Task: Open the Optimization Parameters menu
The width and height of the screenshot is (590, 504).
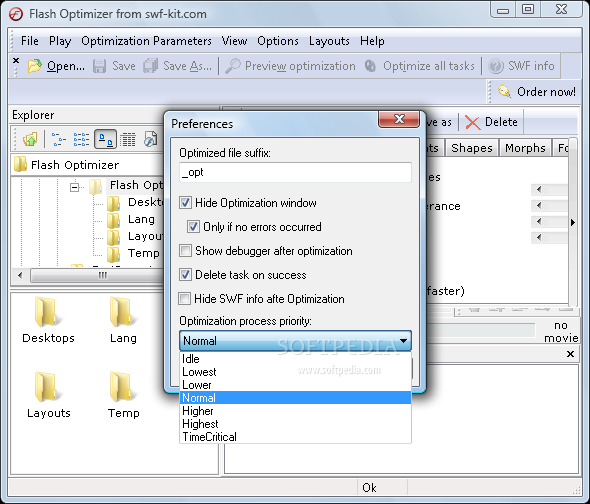Action: click(146, 41)
